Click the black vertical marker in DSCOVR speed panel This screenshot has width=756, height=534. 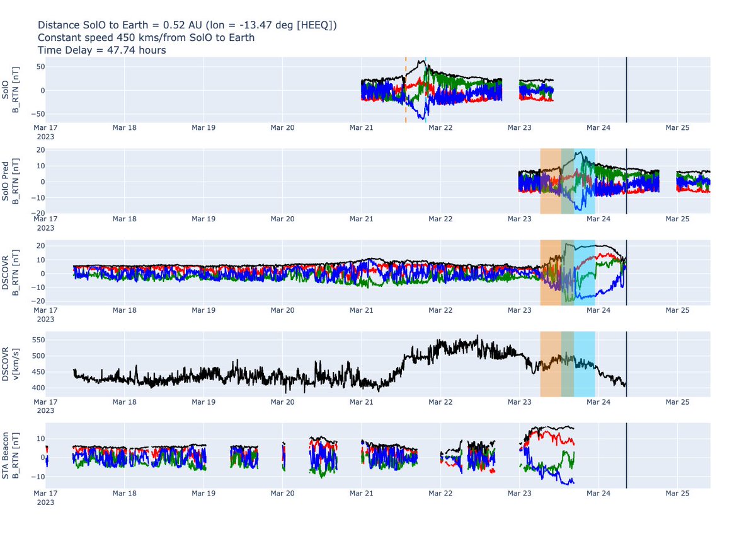pyautogui.click(x=626, y=364)
